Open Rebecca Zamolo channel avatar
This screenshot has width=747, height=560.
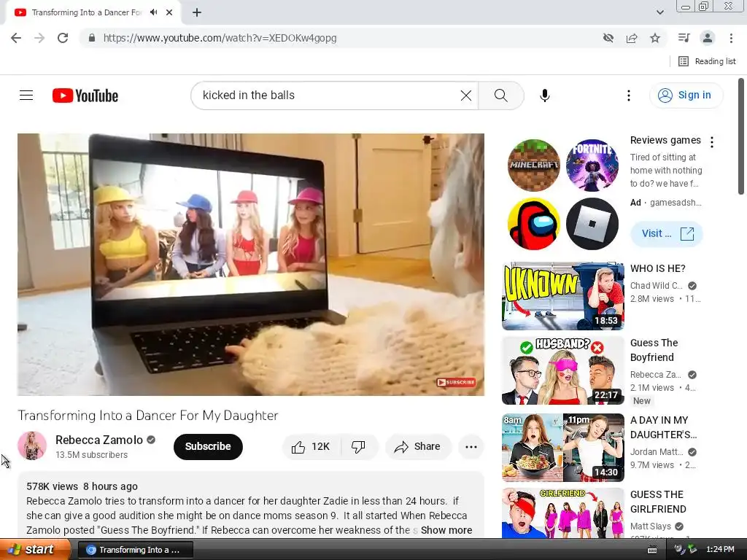point(32,446)
